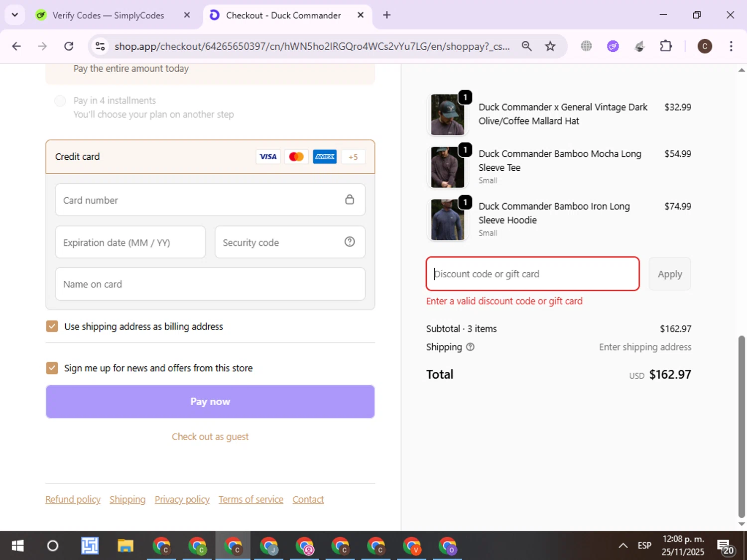Image resolution: width=747 pixels, height=560 pixels.
Task: Click the Name on card field
Action: (210, 284)
